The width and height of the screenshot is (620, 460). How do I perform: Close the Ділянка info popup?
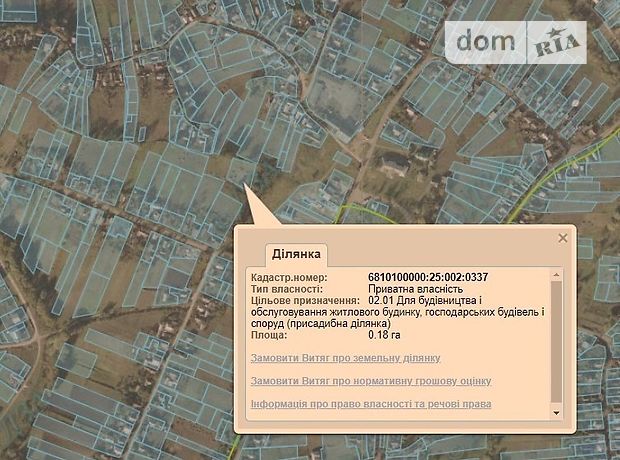[x=563, y=238]
